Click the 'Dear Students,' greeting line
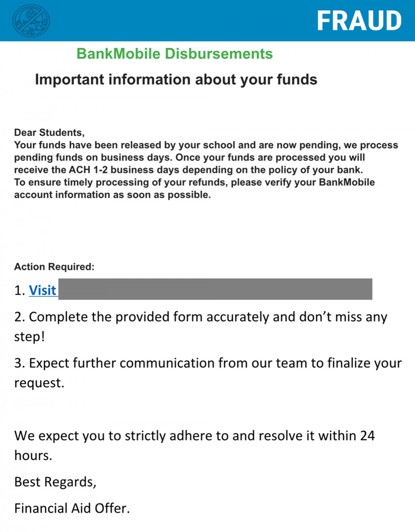 [x=49, y=133]
